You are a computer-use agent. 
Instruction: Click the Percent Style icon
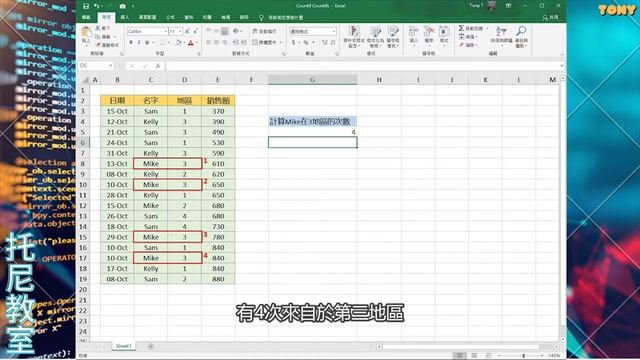tap(305, 42)
